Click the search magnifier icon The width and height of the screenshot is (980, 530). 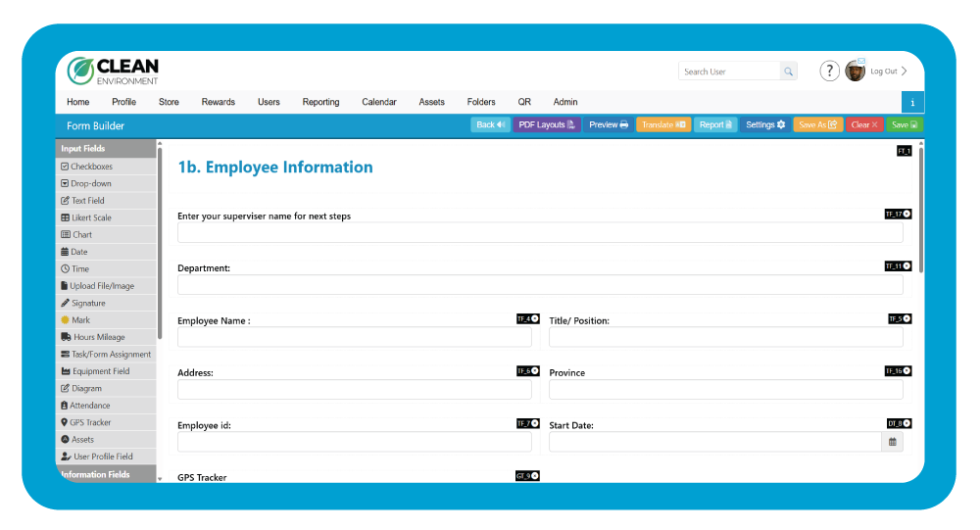click(x=788, y=72)
